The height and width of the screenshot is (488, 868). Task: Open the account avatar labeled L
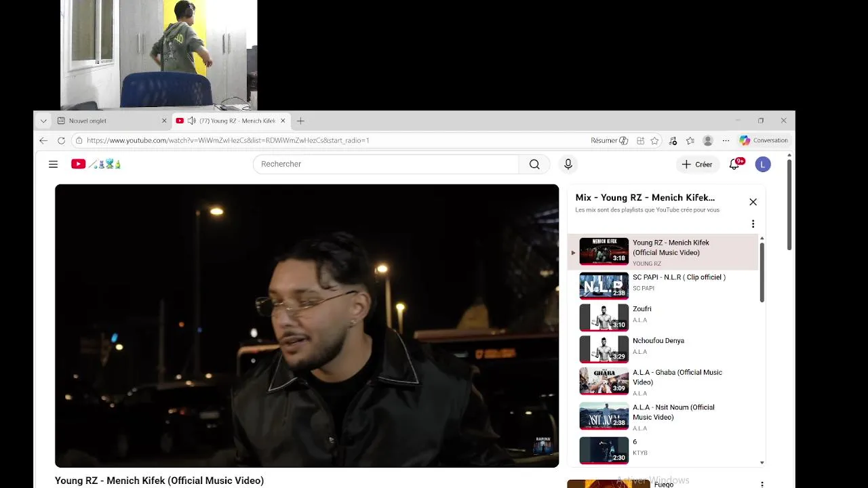[763, 164]
